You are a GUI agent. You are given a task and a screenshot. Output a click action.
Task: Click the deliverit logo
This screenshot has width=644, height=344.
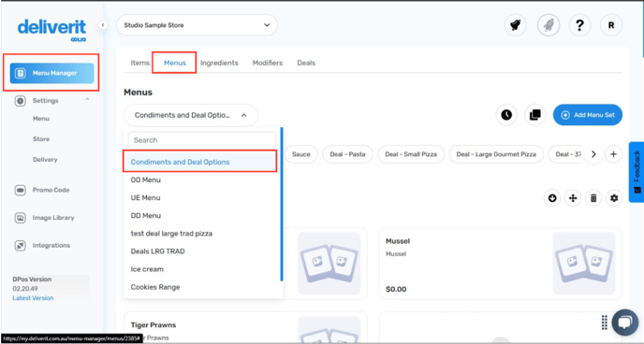52,30
